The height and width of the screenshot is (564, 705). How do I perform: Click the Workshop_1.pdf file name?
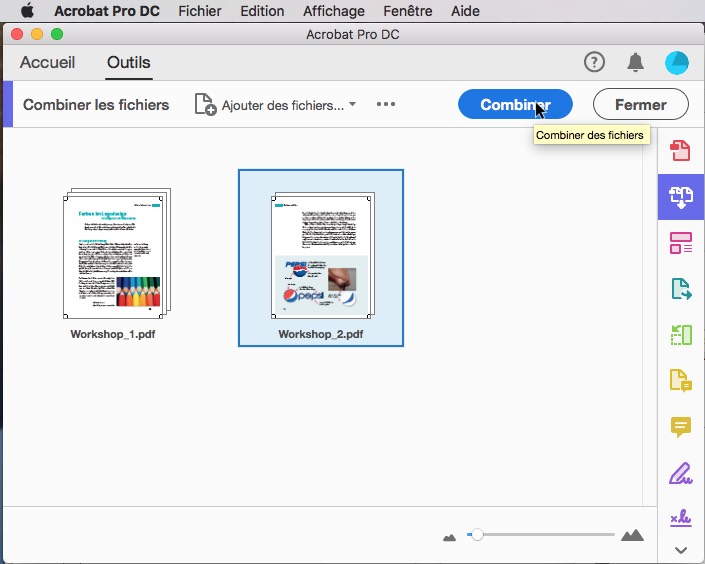(113, 334)
